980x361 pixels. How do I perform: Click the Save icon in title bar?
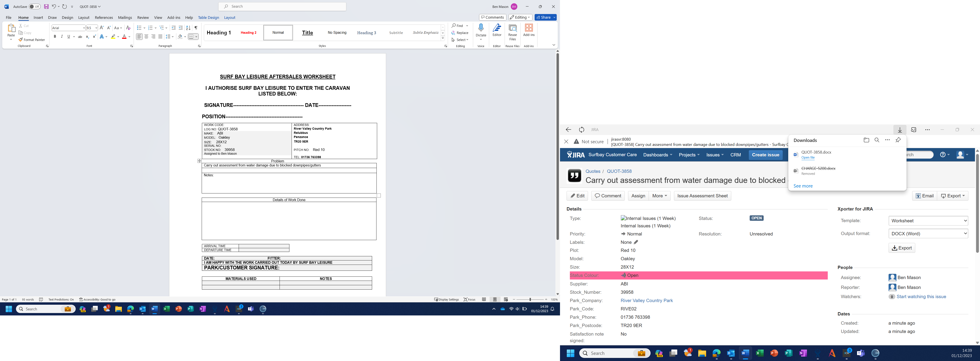pos(46,7)
